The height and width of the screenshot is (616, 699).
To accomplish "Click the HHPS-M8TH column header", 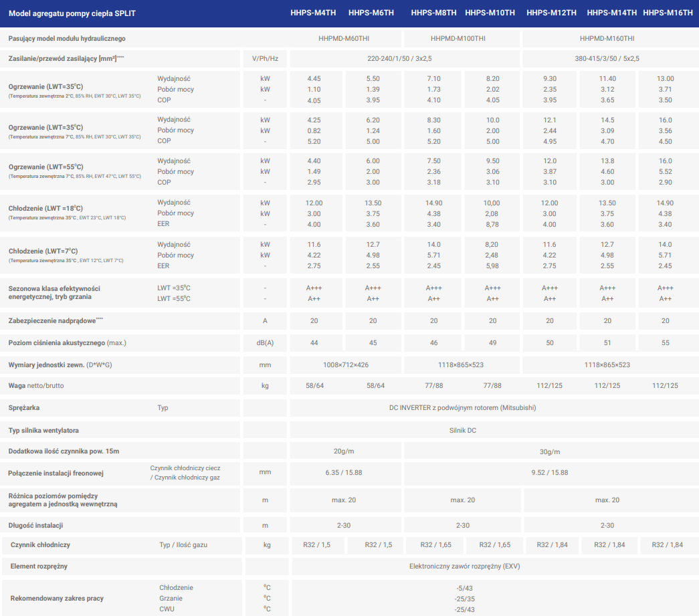I will coord(433,13).
